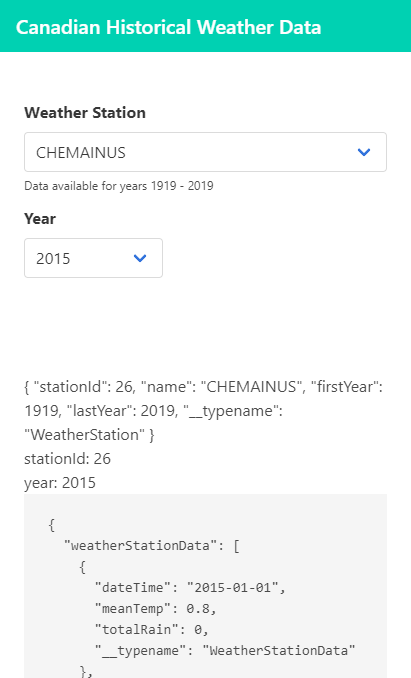Open the 2015 year select box
Screen dimensions: 411x678
pyautogui.click(x=93, y=258)
